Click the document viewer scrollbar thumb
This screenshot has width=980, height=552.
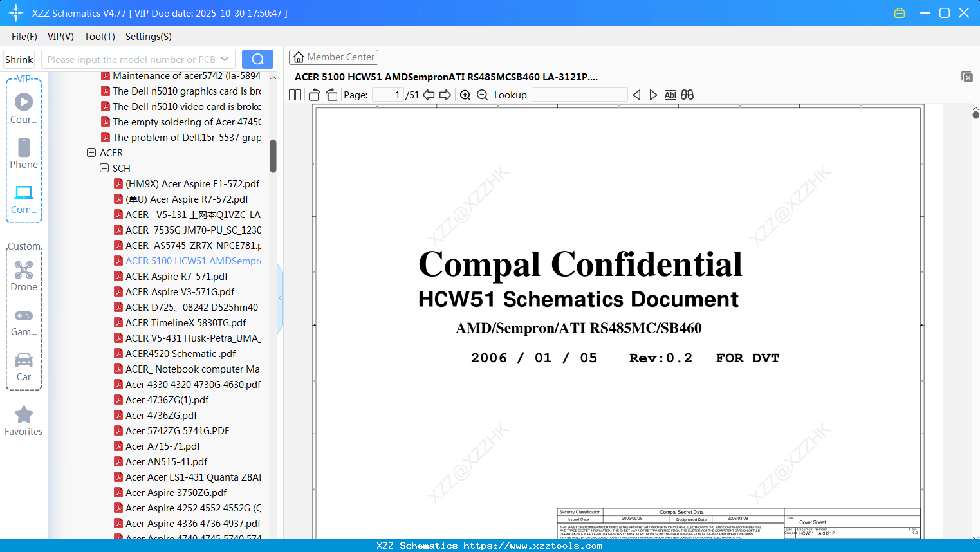(975, 115)
